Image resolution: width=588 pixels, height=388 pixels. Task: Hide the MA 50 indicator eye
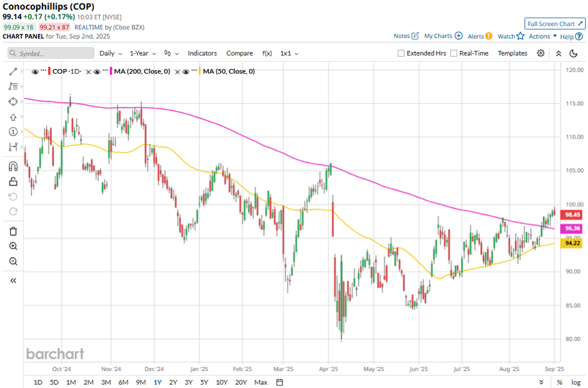186,71
